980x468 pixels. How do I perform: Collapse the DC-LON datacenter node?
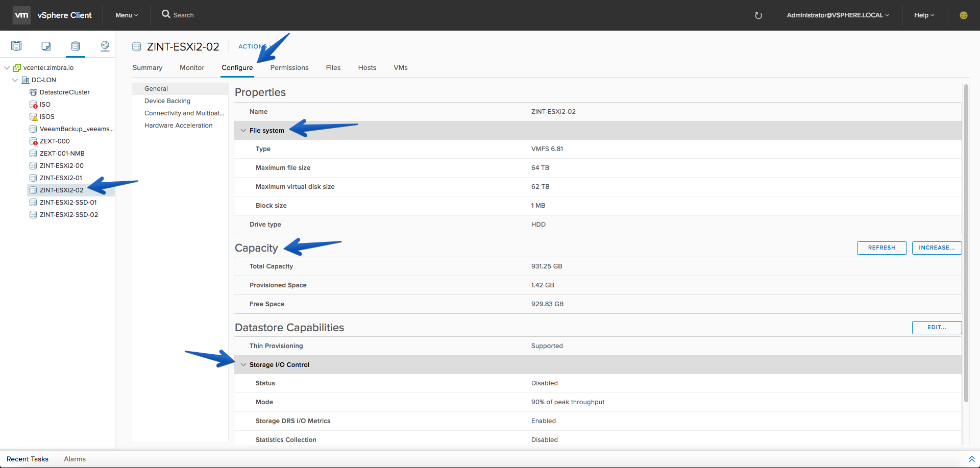(x=15, y=80)
